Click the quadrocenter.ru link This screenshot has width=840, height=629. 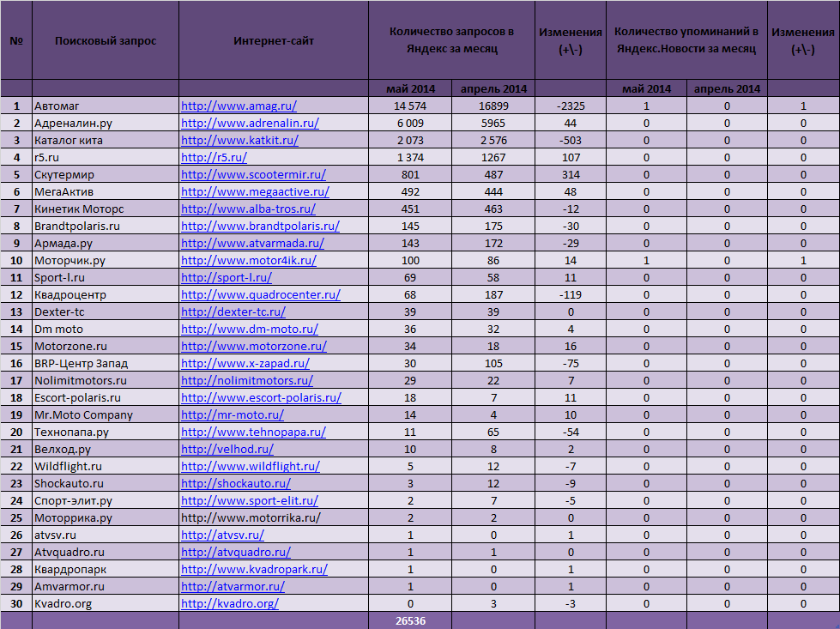coord(261,294)
